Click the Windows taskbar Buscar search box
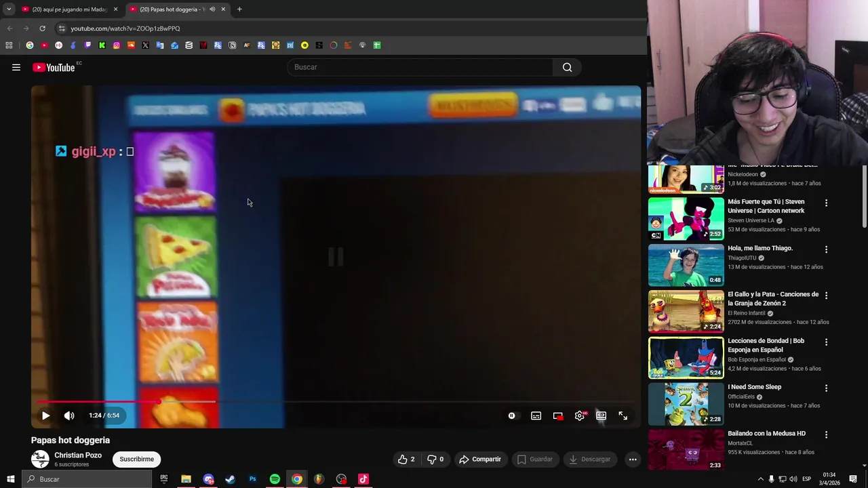The height and width of the screenshot is (488, 868). pyautogui.click(x=87, y=479)
